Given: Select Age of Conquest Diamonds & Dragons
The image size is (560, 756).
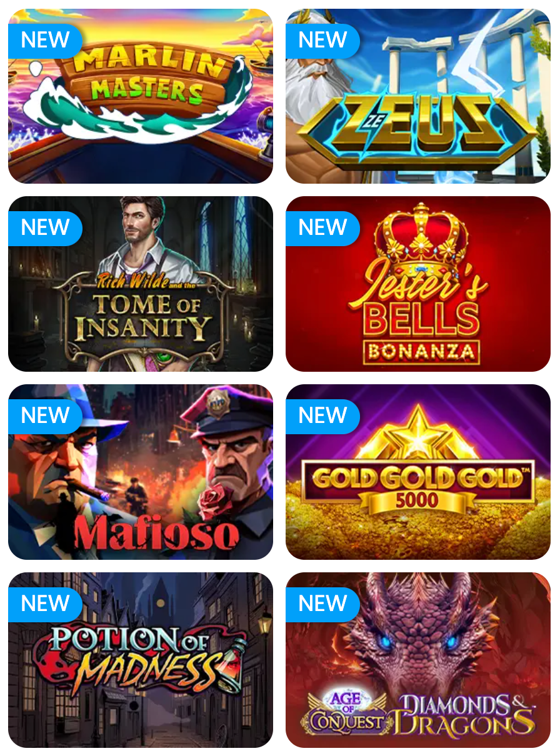Looking at the screenshot, I should (x=418, y=660).
